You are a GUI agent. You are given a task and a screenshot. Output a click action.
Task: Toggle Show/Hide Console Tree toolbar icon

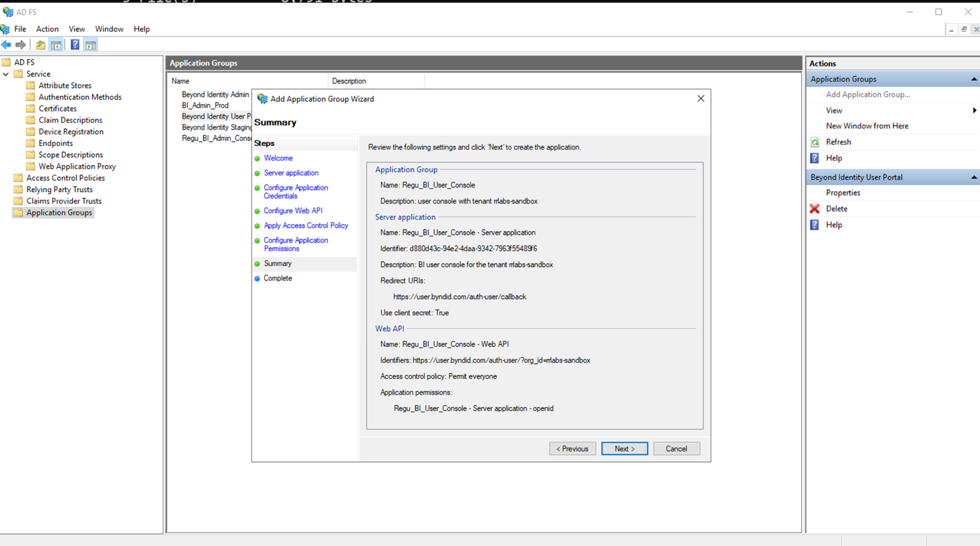click(x=56, y=45)
